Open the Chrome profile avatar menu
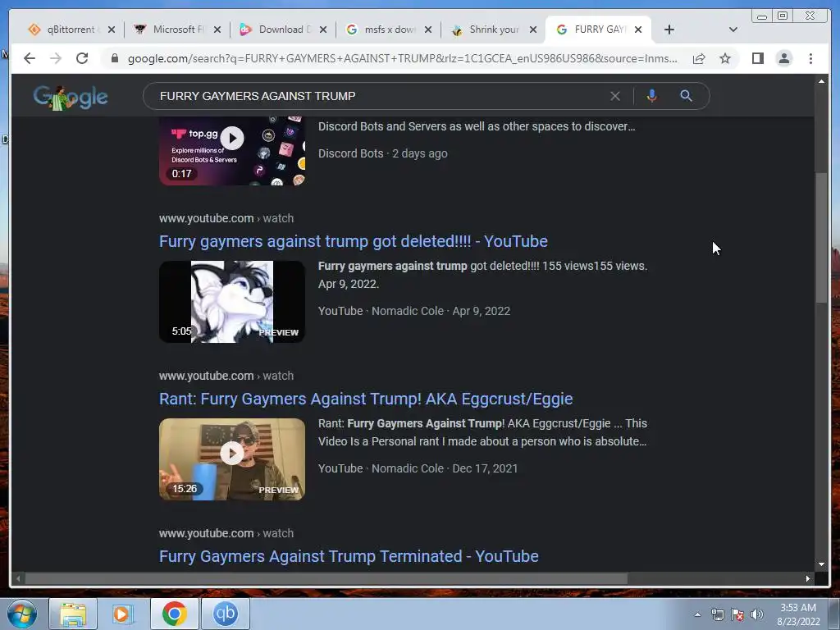The image size is (840, 630). pos(783,58)
